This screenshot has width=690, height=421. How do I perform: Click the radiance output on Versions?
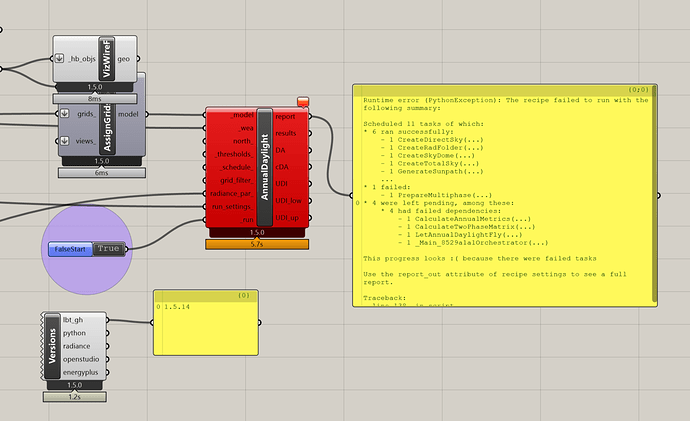click(77, 346)
